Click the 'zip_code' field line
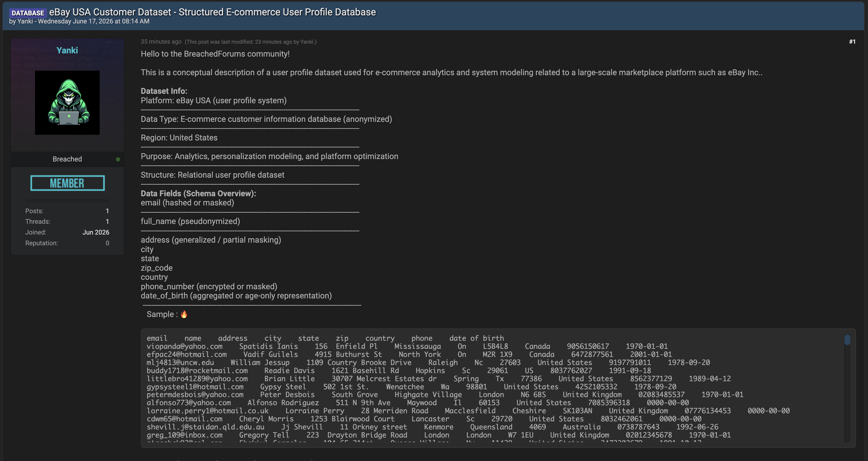Image resolution: width=868 pixels, height=461 pixels. point(156,268)
